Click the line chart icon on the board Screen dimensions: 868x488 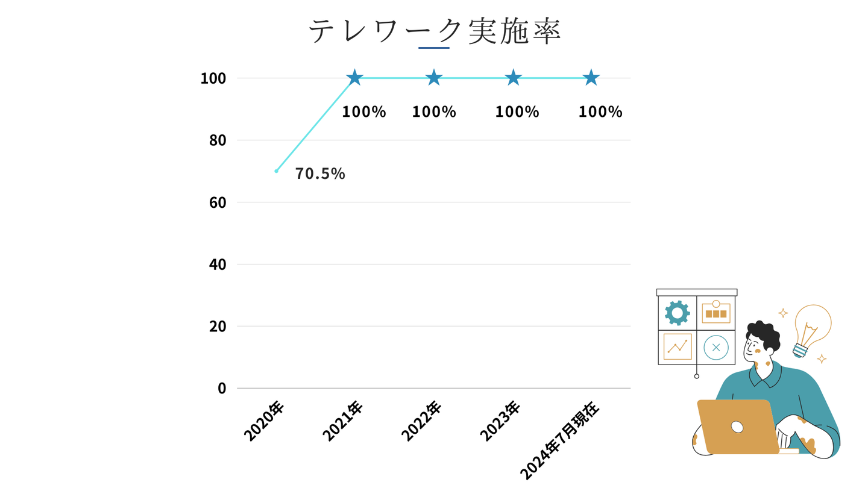pyautogui.click(x=677, y=347)
